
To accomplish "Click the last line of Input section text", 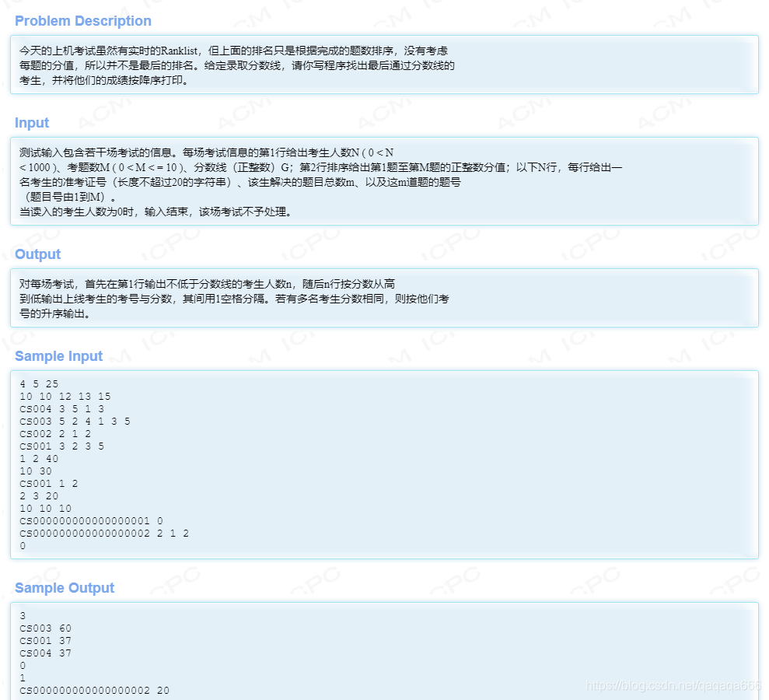I will tap(156, 212).
